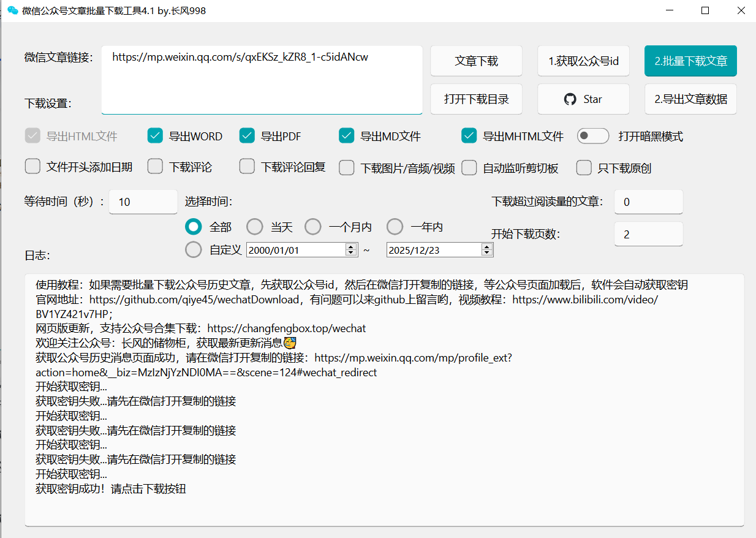Uncheck 导出WORD export option
This screenshot has width=756, height=538.
[155, 135]
